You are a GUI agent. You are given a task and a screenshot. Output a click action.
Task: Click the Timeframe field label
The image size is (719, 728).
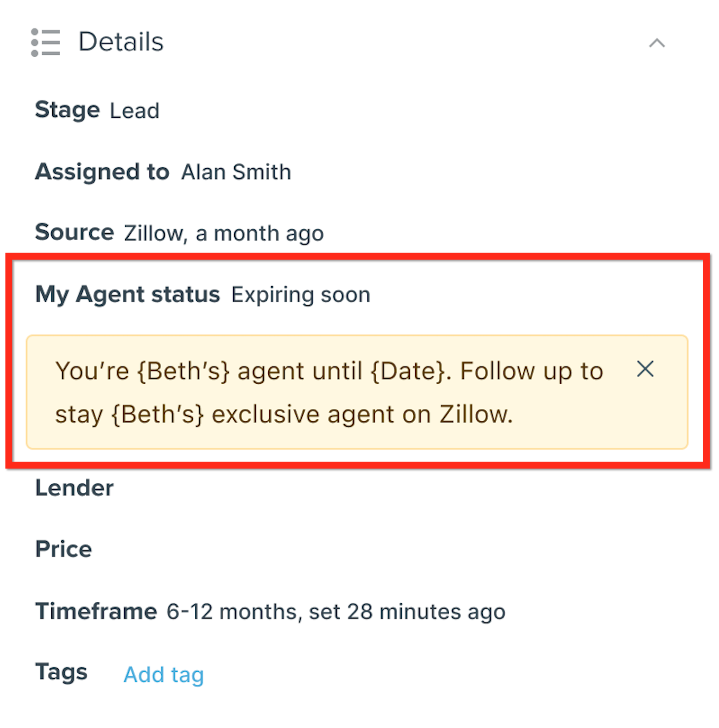click(x=96, y=611)
